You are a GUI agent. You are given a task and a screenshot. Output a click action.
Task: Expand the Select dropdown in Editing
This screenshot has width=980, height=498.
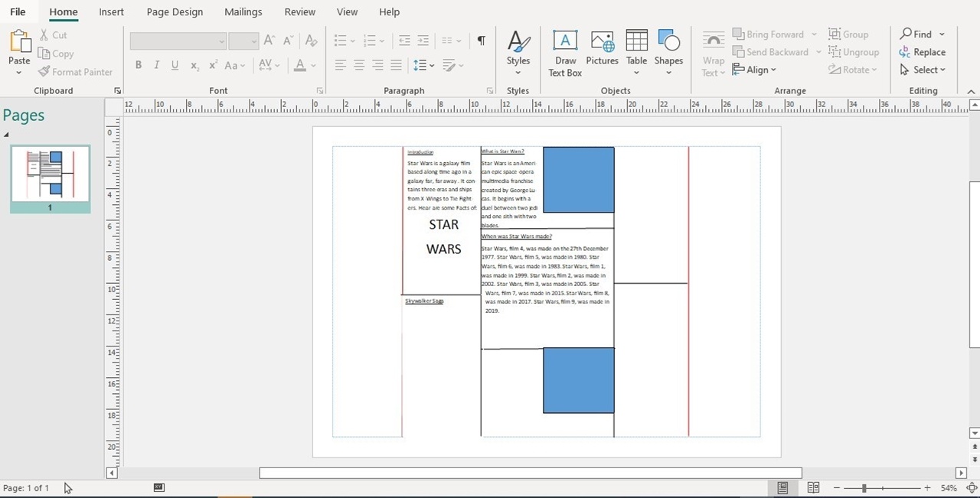[x=929, y=70]
